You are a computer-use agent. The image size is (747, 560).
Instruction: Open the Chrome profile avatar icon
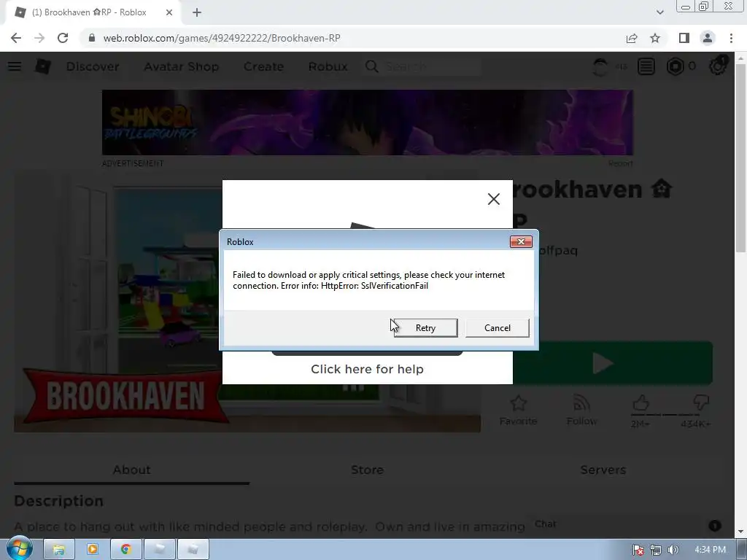(x=708, y=38)
